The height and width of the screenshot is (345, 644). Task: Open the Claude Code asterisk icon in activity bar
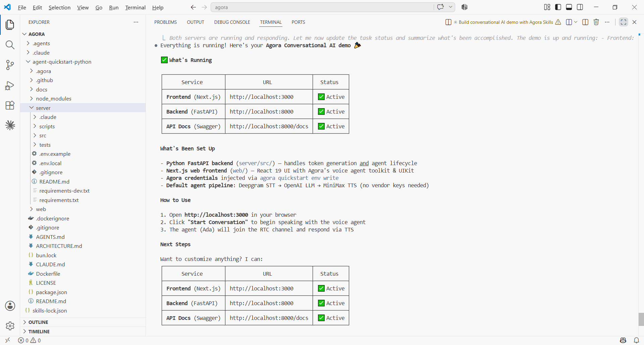[x=10, y=125]
